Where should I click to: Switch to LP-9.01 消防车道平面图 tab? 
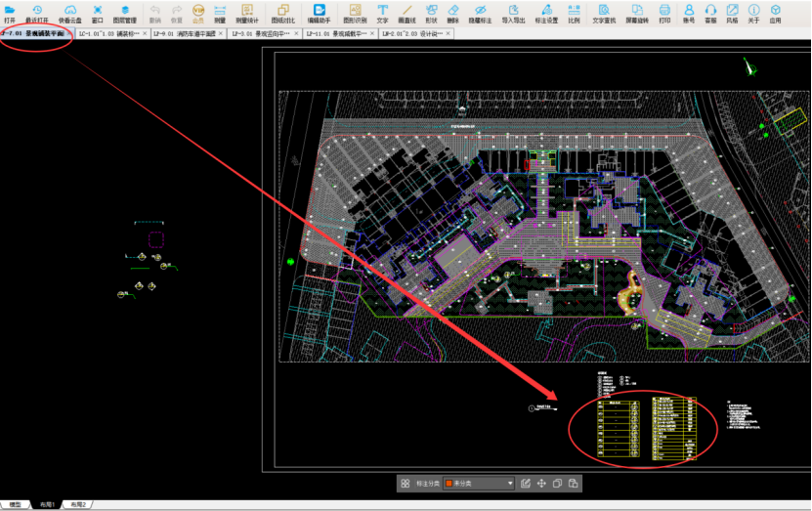click(x=186, y=33)
